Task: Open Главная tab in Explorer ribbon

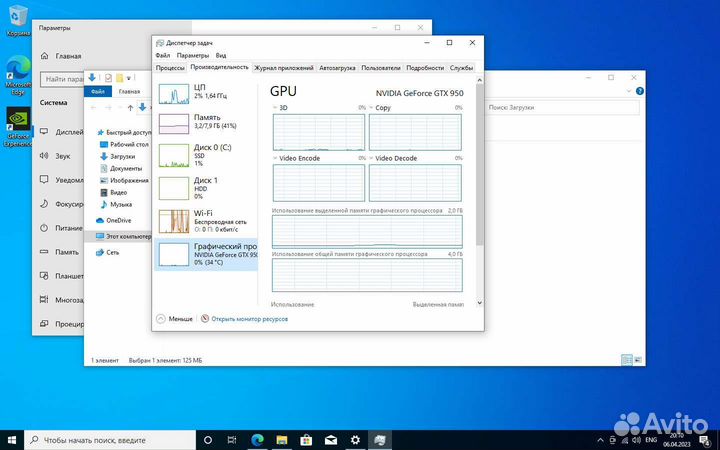Action: click(x=129, y=91)
